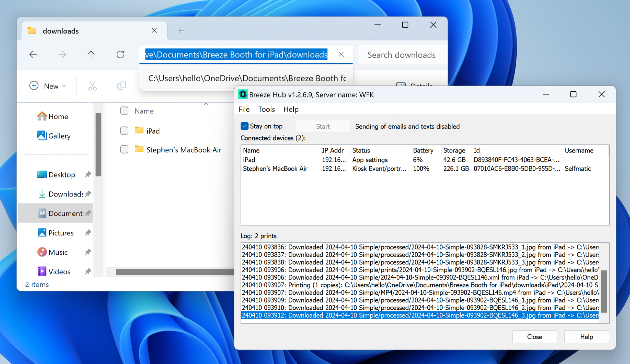This screenshot has width=630, height=364.
Task: Open the Tools menu in Breeze Hub
Action: (266, 109)
